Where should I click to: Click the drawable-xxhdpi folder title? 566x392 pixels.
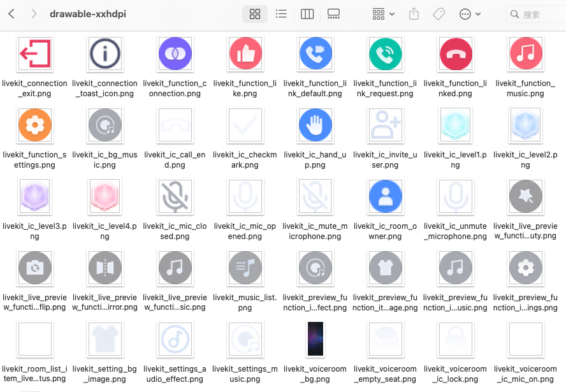[x=88, y=14]
